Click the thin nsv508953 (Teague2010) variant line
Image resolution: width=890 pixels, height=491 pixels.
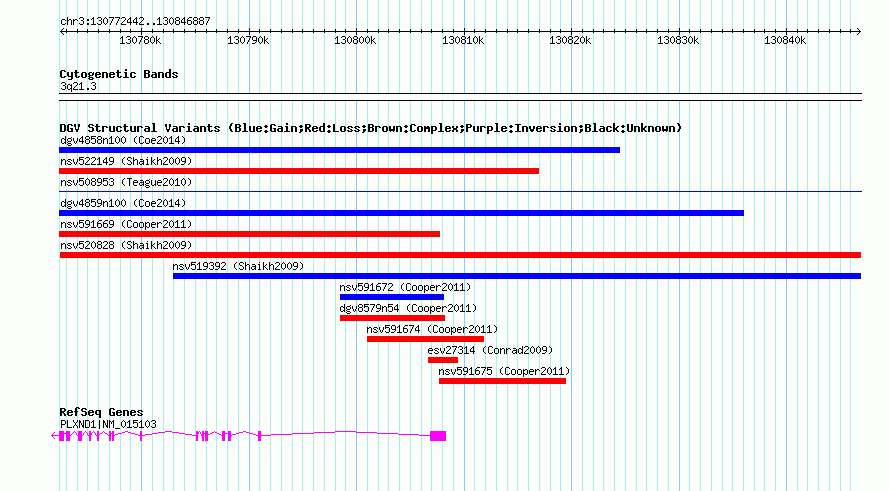(x=460, y=192)
